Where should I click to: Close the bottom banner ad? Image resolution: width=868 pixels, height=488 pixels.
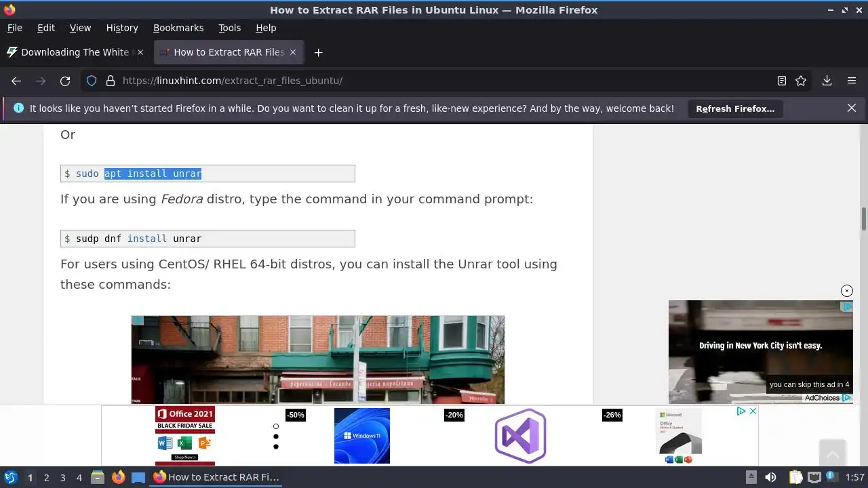click(x=753, y=411)
